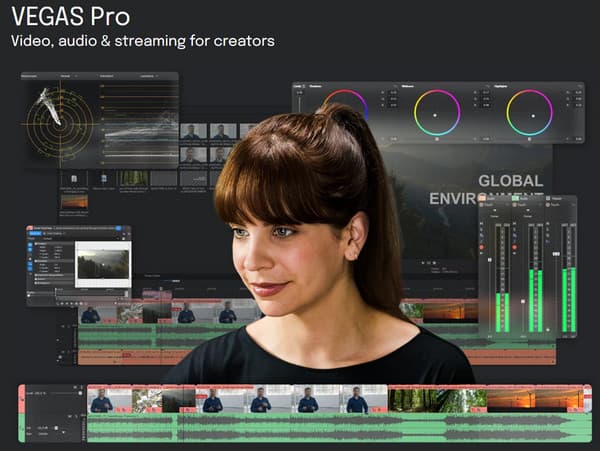Select the blue file icon in media bin

104,179
